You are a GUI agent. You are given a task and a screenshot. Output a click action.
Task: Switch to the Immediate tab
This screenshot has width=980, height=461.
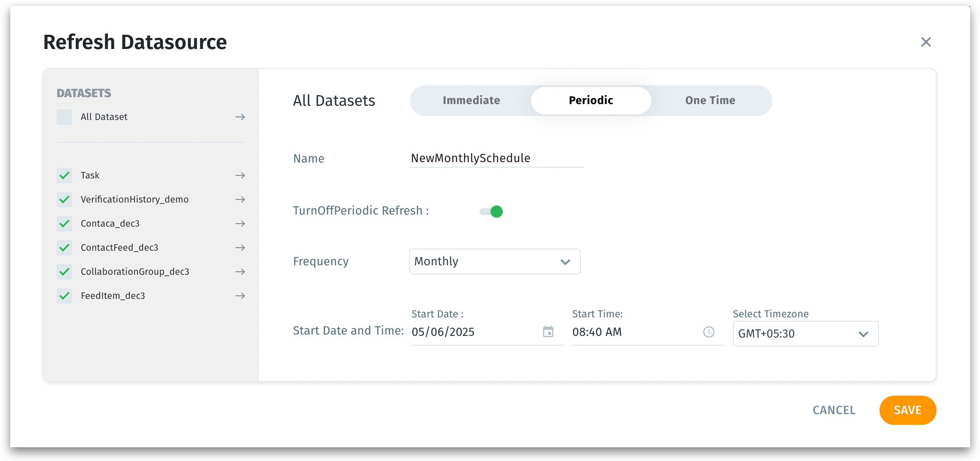pos(471,100)
